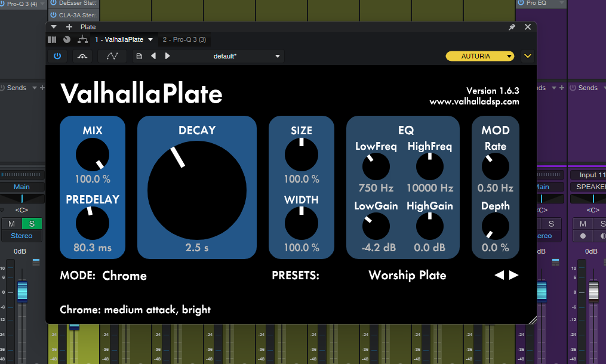
Task: Close the Plate plugin window
Action: tap(528, 27)
